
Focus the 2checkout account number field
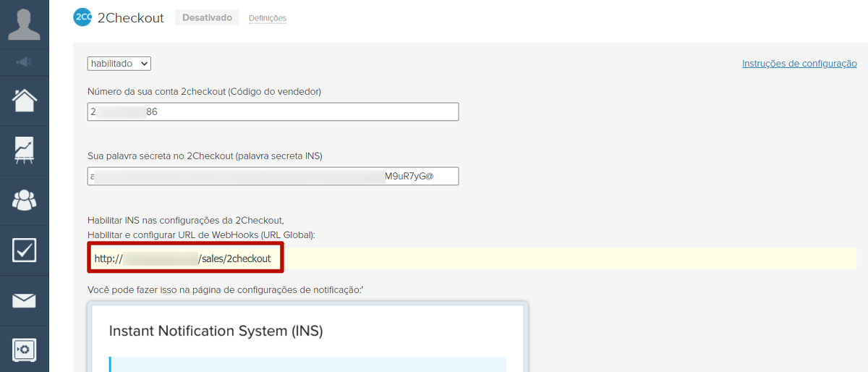(273, 112)
